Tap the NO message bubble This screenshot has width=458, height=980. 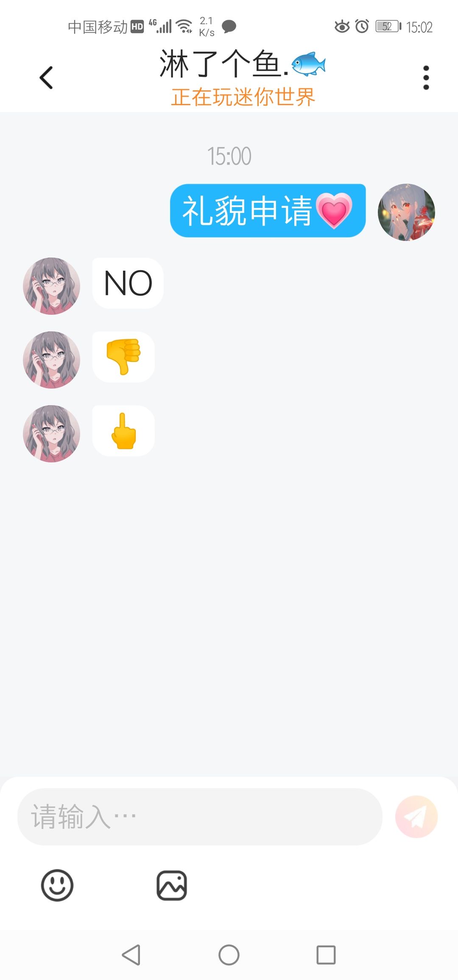pyautogui.click(x=128, y=283)
